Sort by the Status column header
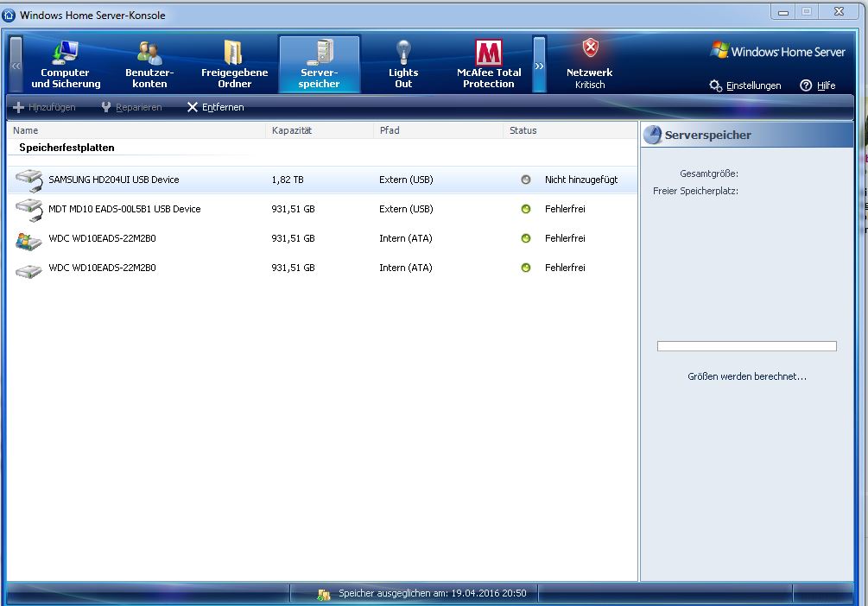 (570, 130)
